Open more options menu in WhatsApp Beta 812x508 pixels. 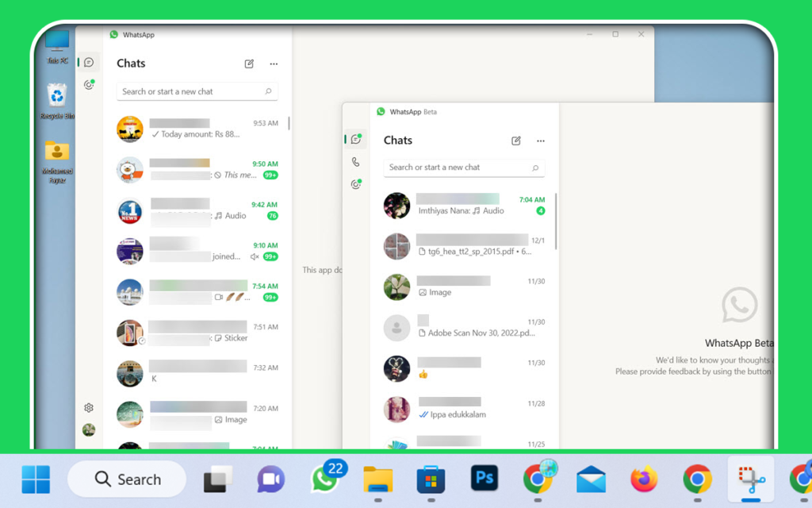tap(541, 141)
